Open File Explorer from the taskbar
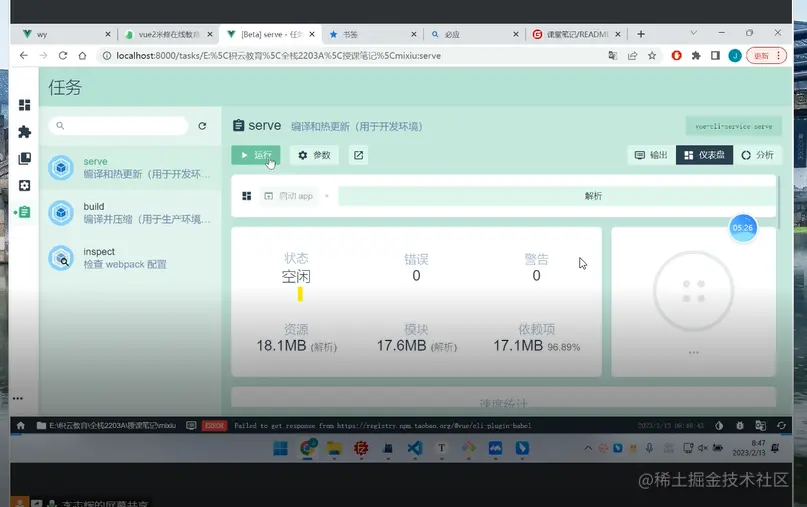807x507 pixels. (x=335, y=448)
